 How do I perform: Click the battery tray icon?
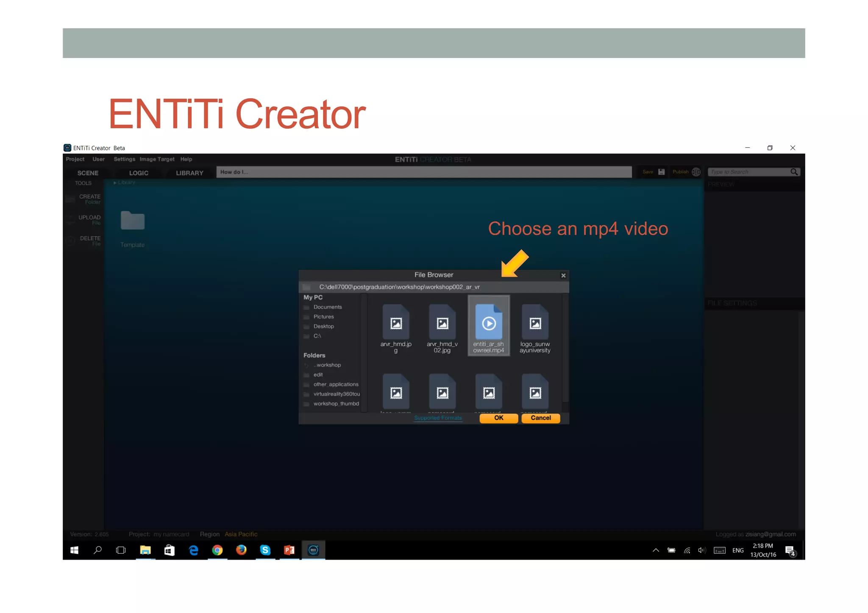671,551
